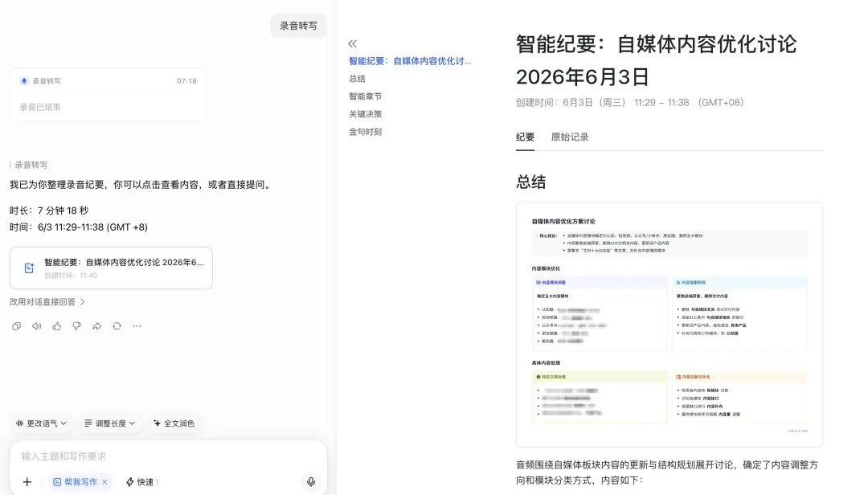The image size is (868, 495).
Task: Click the 创建时间 line under title
Action: (630, 102)
